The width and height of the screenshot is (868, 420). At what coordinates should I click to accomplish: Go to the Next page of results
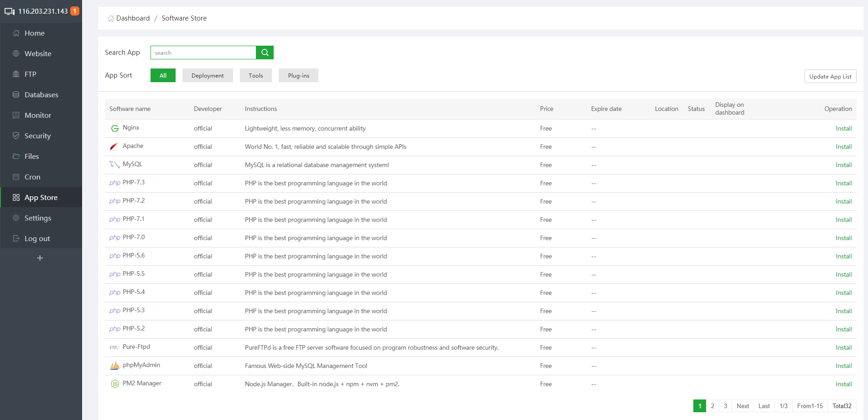tap(743, 406)
